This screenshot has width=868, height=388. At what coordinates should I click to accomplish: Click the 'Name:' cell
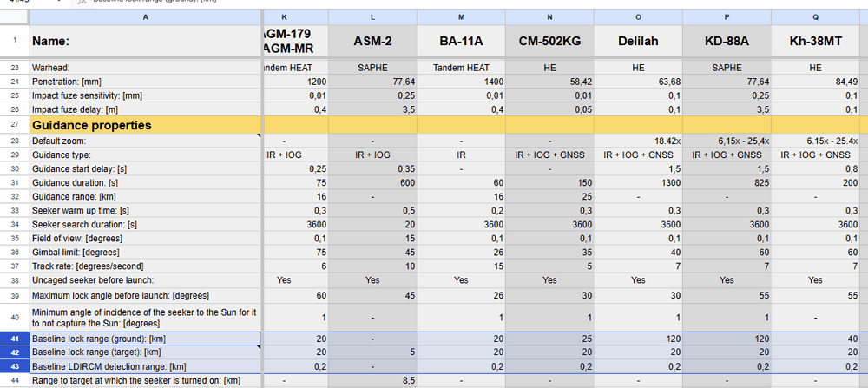pos(146,41)
